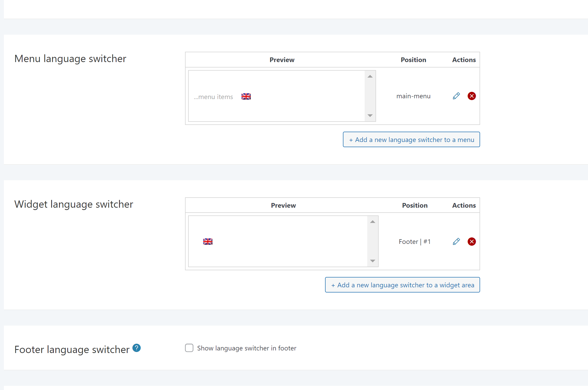The height and width of the screenshot is (390, 588).
Task: Enable Show language switcher in footer
Action: tap(189, 348)
